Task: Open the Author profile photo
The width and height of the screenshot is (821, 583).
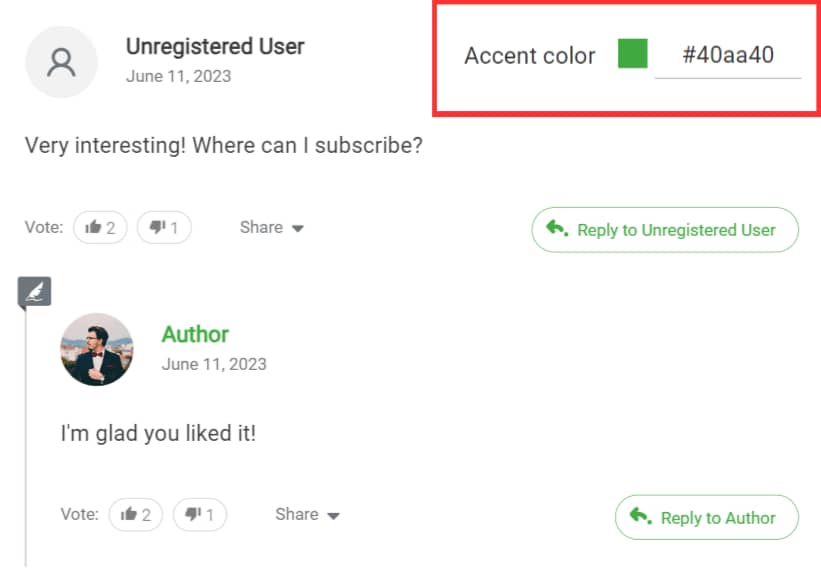Action: [x=97, y=349]
